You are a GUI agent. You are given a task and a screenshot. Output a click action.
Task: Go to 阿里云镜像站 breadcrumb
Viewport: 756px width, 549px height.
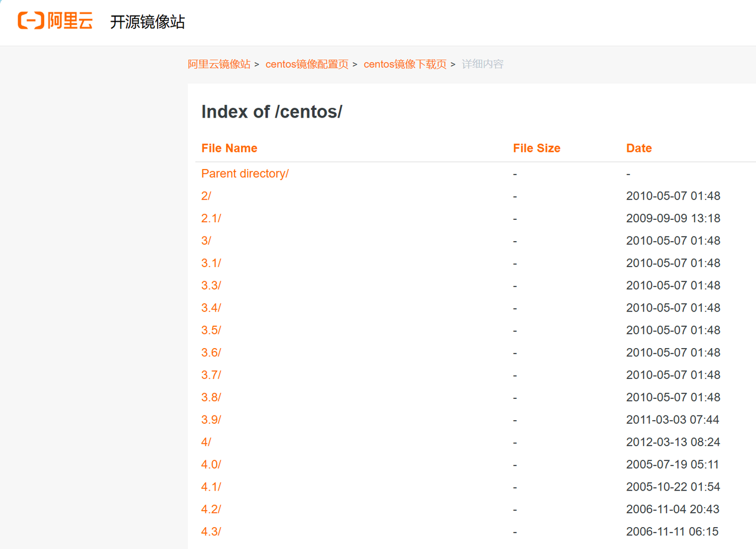click(x=219, y=64)
